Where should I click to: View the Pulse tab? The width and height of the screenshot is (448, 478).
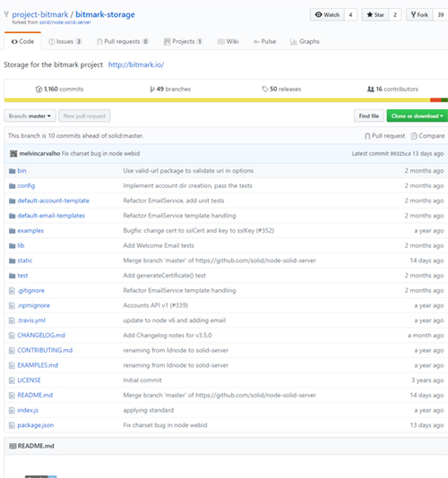coord(264,41)
